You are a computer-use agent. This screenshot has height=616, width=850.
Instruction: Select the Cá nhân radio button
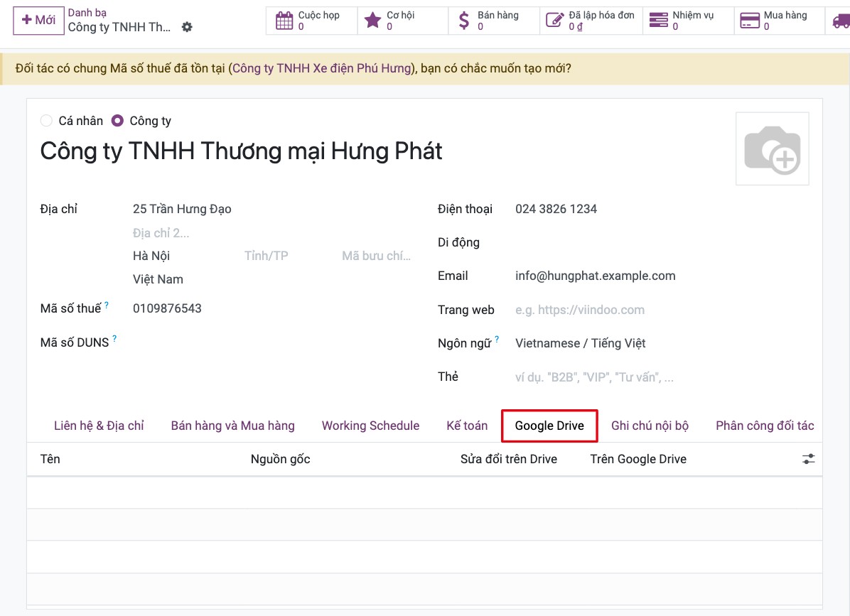(x=46, y=121)
